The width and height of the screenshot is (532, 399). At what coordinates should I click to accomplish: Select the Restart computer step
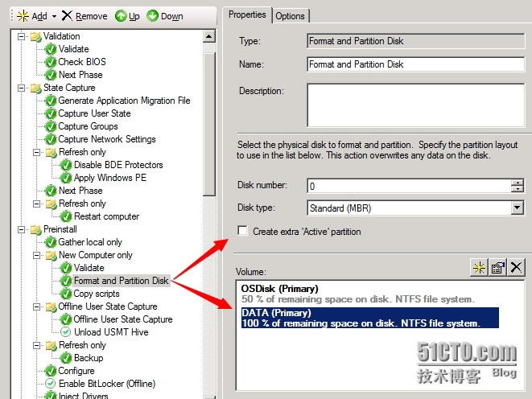[x=106, y=216]
